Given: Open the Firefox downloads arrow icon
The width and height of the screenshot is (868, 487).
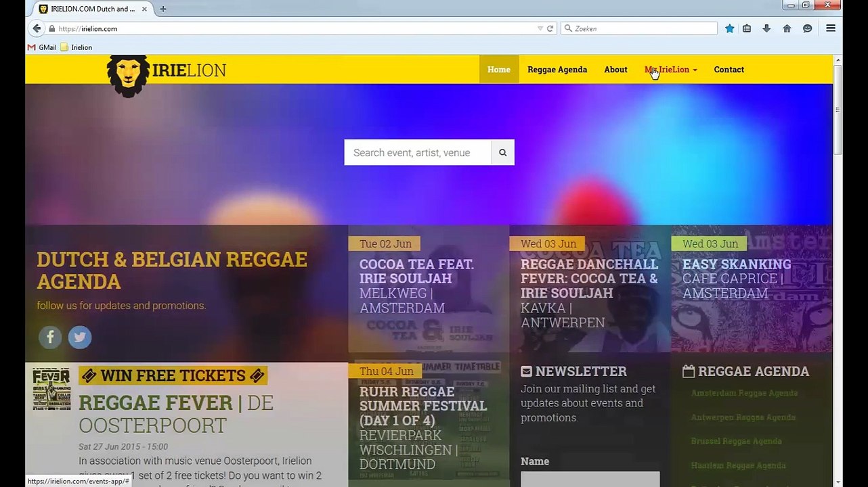Looking at the screenshot, I should click(x=766, y=28).
